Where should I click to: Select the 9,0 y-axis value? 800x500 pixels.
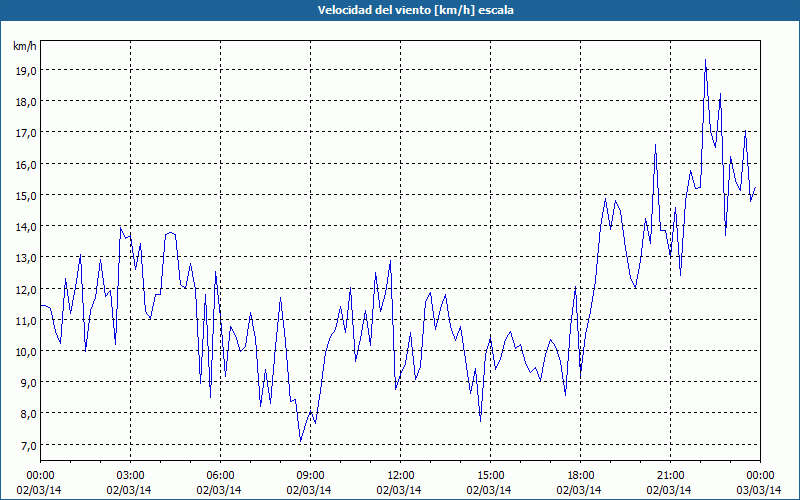(28, 383)
